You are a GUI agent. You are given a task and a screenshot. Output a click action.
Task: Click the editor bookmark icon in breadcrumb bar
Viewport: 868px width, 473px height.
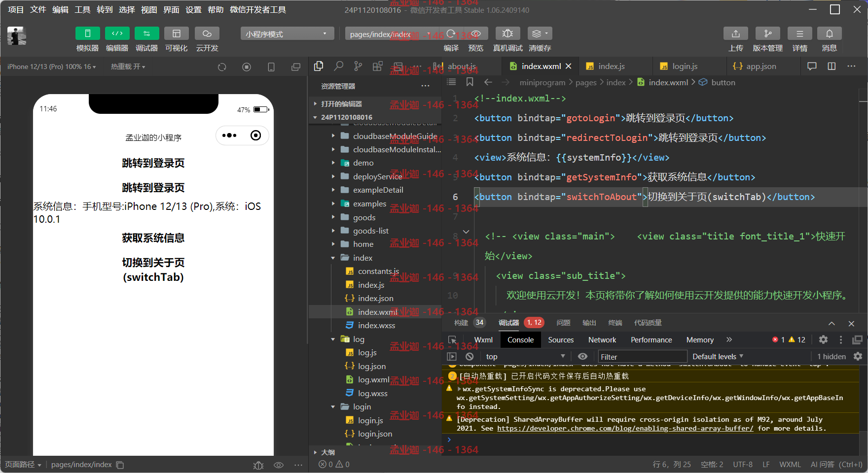pos(470,82)
